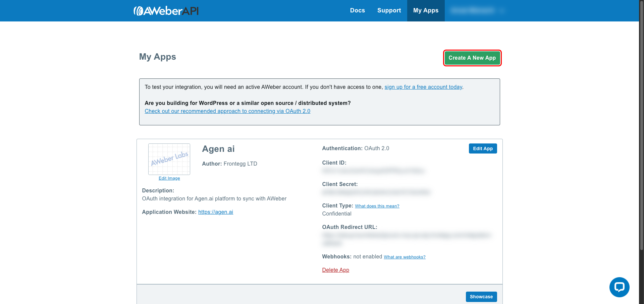Image resolution: width=644 pixels, height=304 pixels.
Task: Click 'What are webhooks?' link
Action: (405, 257)
